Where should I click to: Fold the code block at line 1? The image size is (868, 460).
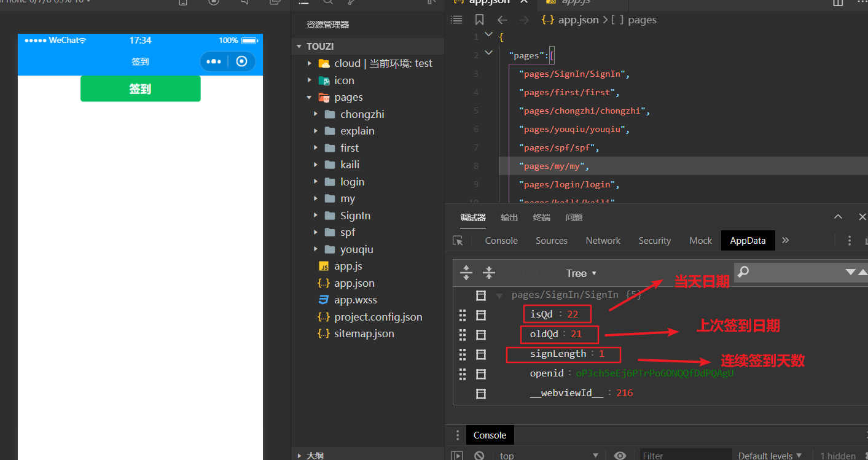click(x=488, y=34)
